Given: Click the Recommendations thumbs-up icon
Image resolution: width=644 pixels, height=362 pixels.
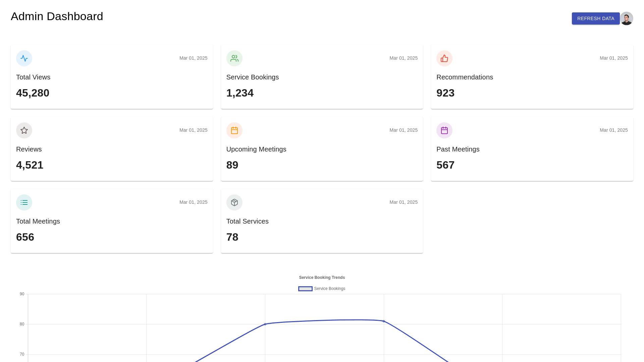Looking at the screenshot, I should point(444,58).
